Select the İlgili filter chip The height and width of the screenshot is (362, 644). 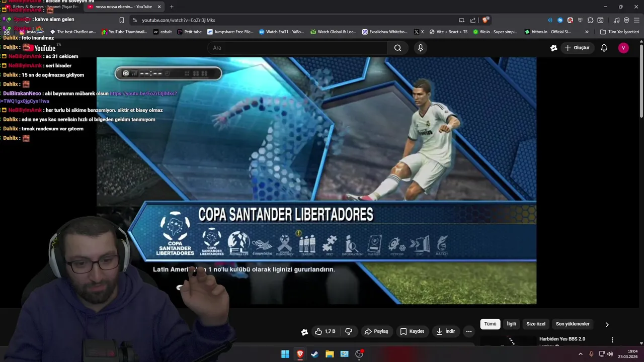point(511,324)
